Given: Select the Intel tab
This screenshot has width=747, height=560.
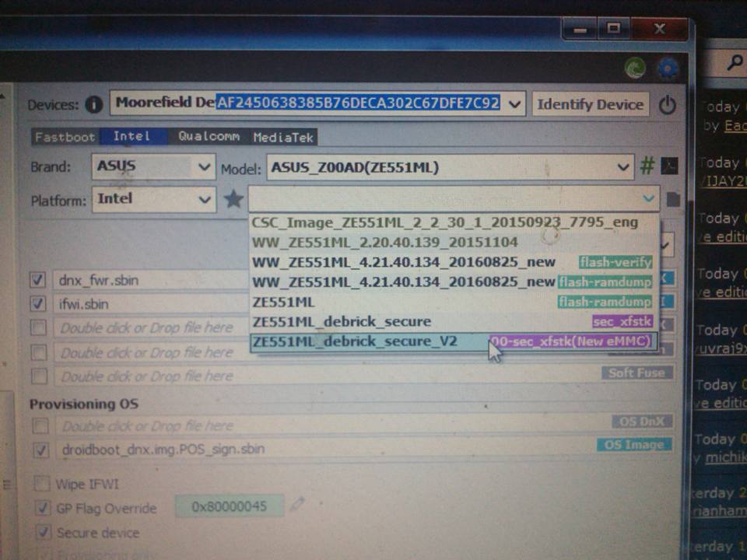Looking at the screenshot, I should (x=132, y=136).
